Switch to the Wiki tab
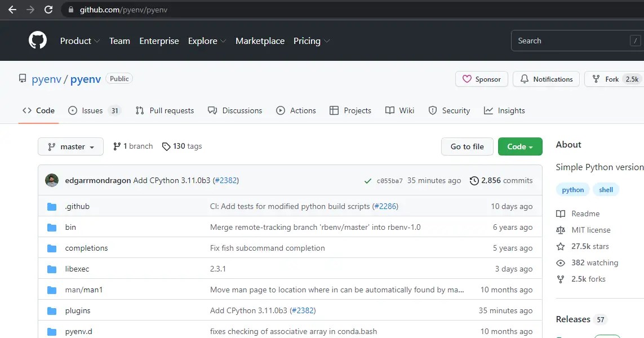 [x=399, y=110]
